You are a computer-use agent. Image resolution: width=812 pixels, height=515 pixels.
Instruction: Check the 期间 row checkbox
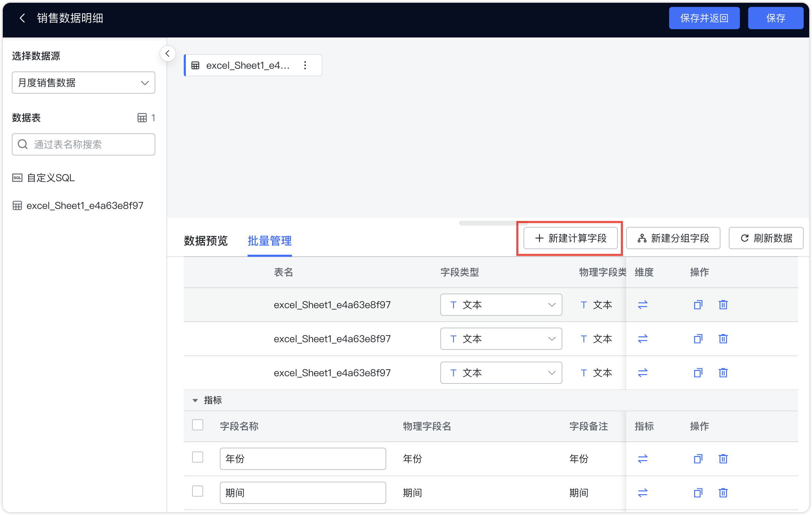click(198, 491)
